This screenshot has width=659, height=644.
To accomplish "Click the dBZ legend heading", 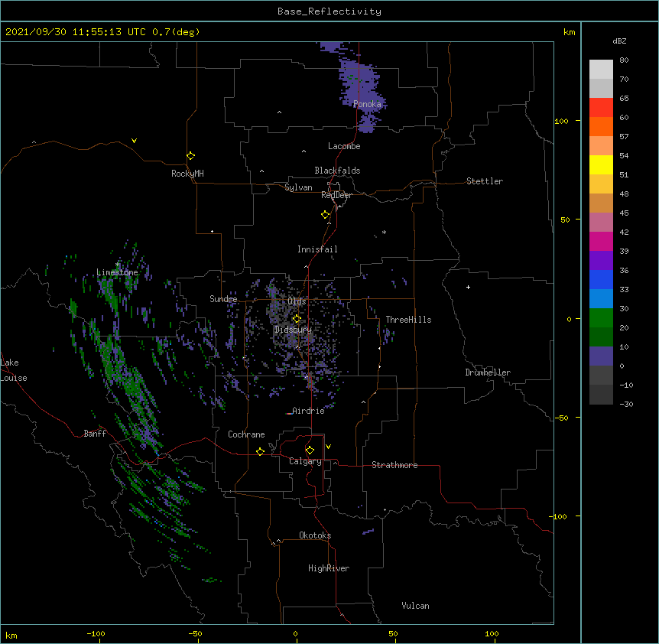I will point(619,41).
